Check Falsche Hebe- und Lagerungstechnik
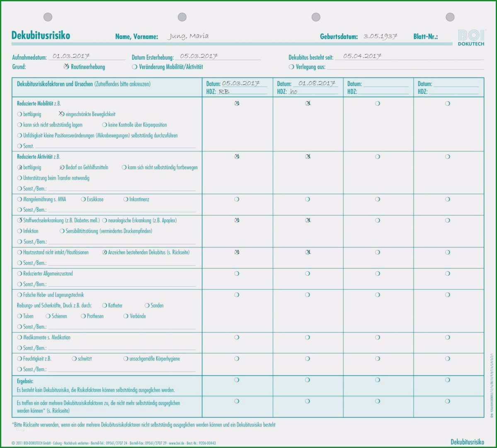Image resolution: width=497 pixels, height=448 pixels. pyautogui.click(x=19, y=295)
